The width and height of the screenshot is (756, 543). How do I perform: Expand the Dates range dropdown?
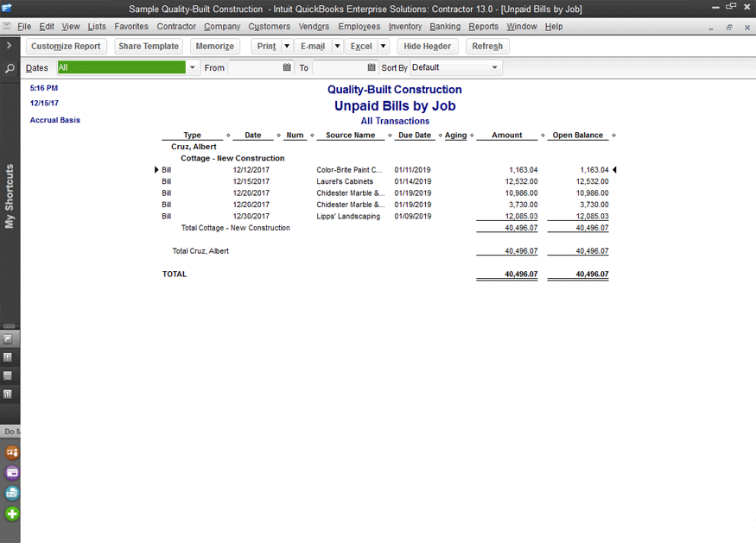pos(192,67)
